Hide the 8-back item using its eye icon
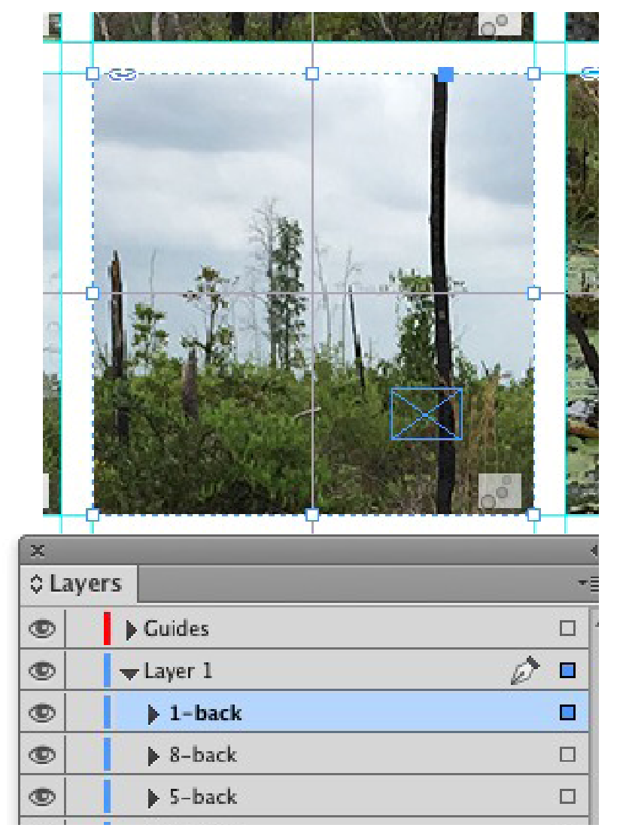632x840 pixels. 42,754
